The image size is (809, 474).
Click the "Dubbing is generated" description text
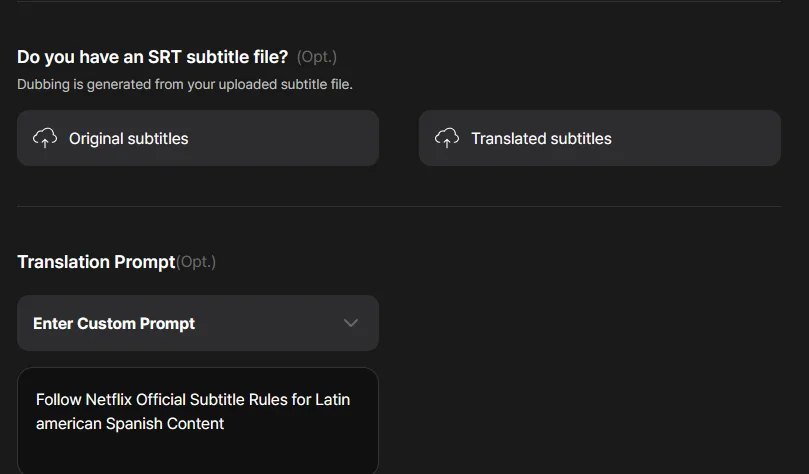click(185, 85)
